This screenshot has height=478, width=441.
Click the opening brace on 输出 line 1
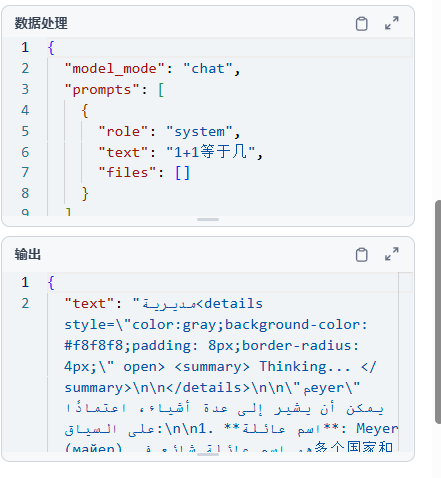pos(51,283)
